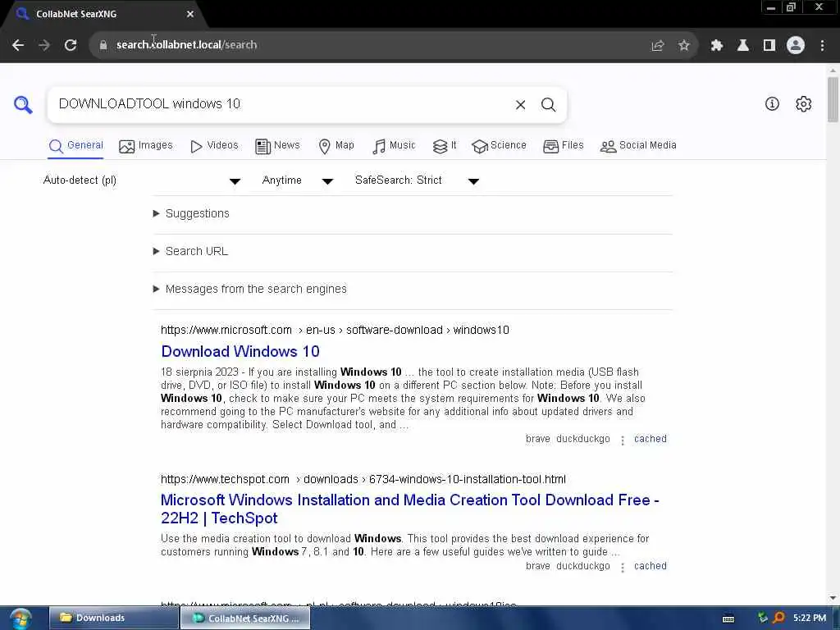840x630 pixels.
Task: Click the scrollbar down arrow
Action: click(833, 598)
